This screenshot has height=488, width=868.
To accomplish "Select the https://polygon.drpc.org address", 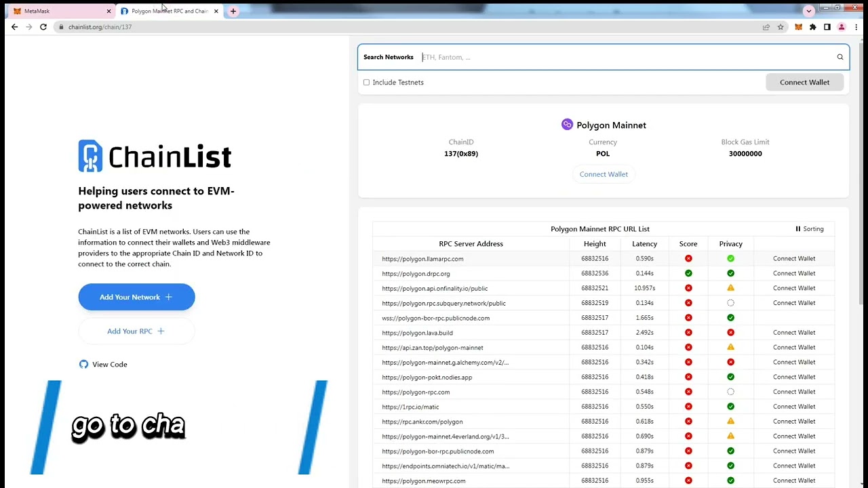I will (416, 274).
